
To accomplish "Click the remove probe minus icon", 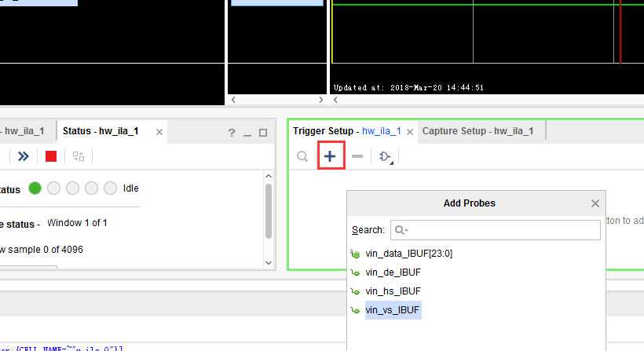I will click(x=357, y=156).
